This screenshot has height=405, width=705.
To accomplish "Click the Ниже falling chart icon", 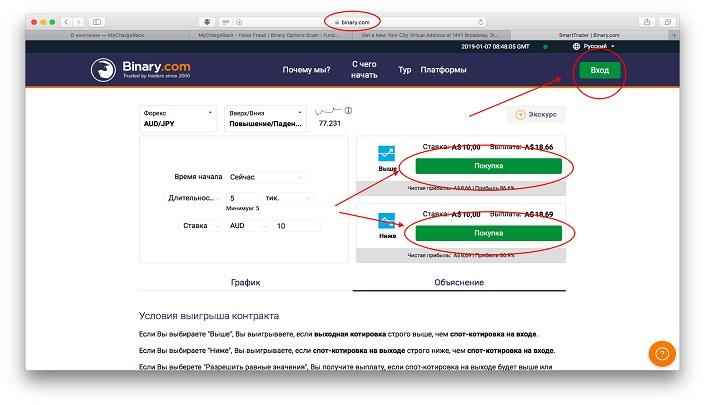I will click(385, 220).
